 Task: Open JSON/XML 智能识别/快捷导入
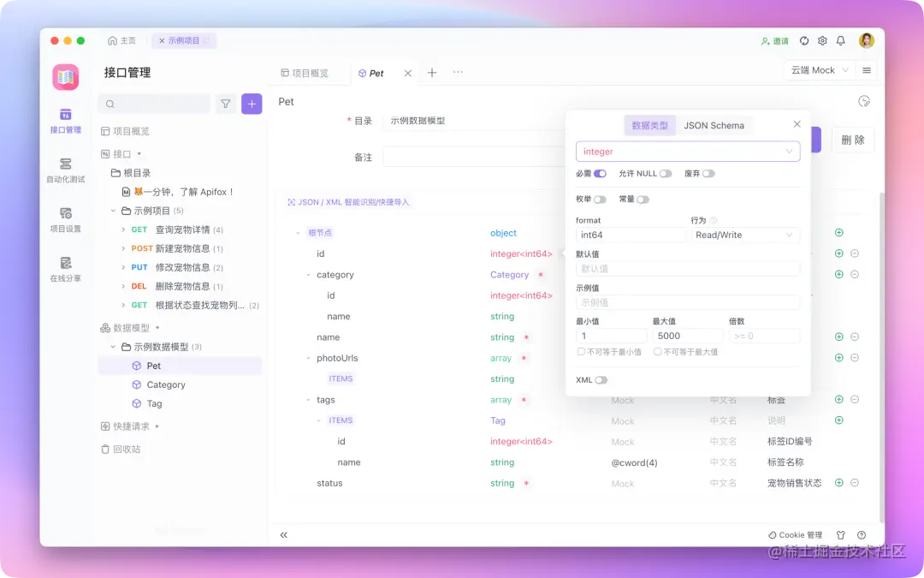pos(347,202)
